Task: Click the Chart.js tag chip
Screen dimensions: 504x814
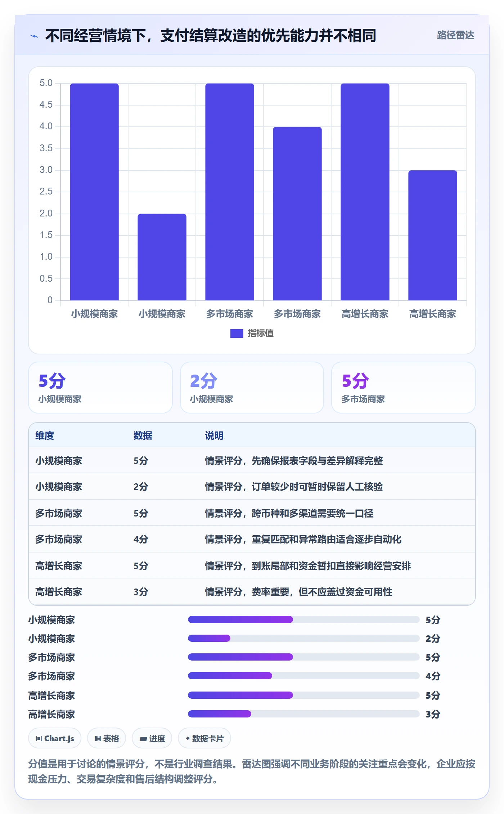Action: coord(55,738)
